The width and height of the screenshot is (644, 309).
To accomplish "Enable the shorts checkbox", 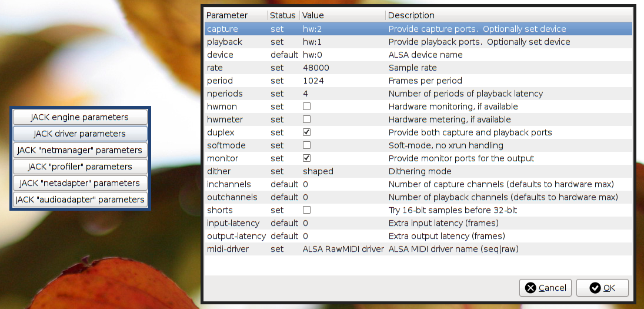I will click(x=306, y=210).
